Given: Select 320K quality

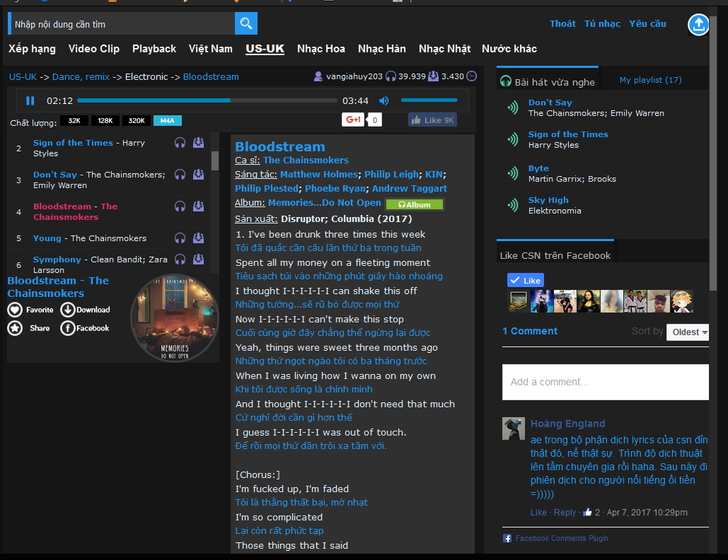Looking at the screenshot, I should tap(137, 121).
